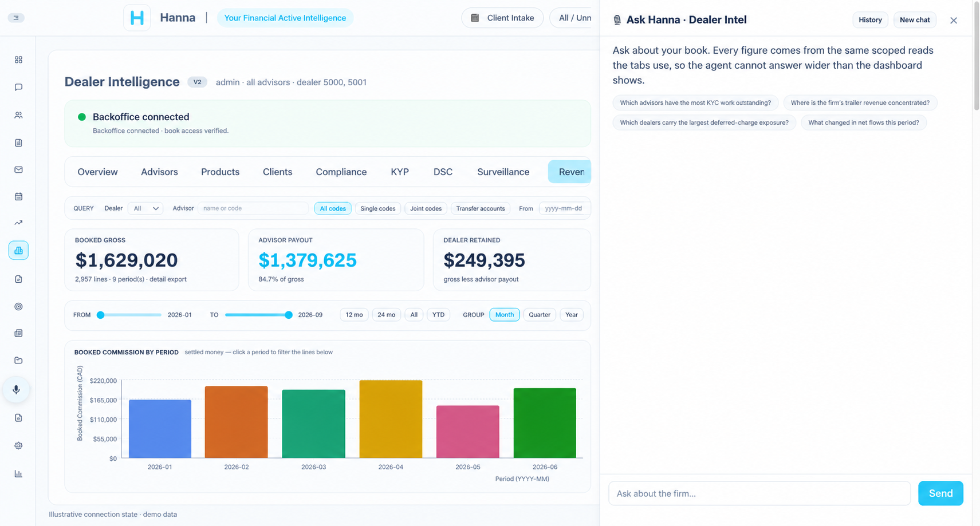Switch to the Clients tab
The height and width of the screenshot is (526, 980).
click(x=277, y=172)
